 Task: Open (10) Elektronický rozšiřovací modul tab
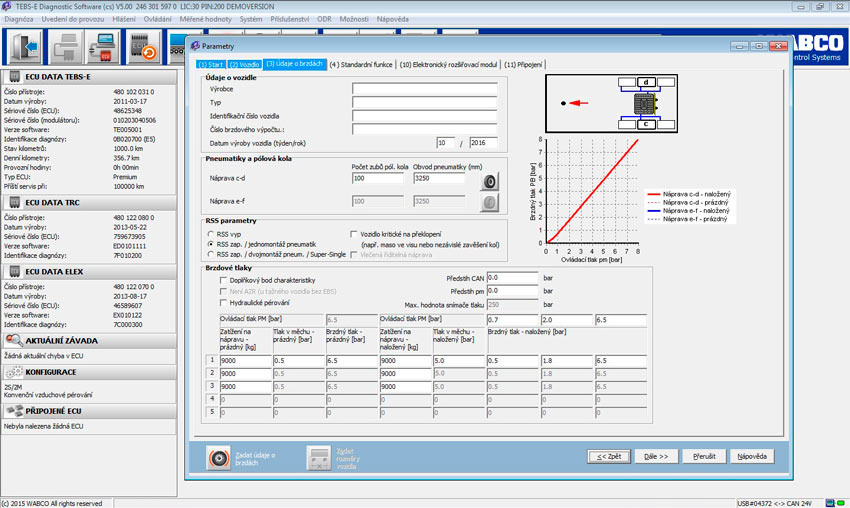point(448,65)
